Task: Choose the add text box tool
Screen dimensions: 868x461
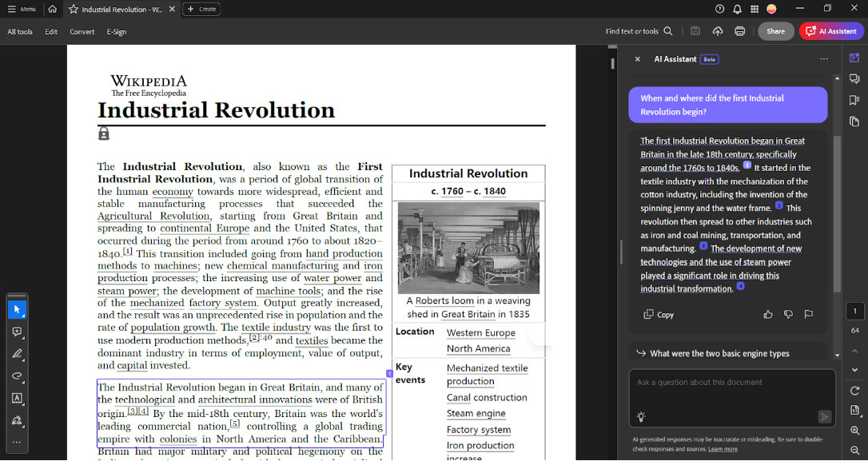Action: tap(17, 399)
